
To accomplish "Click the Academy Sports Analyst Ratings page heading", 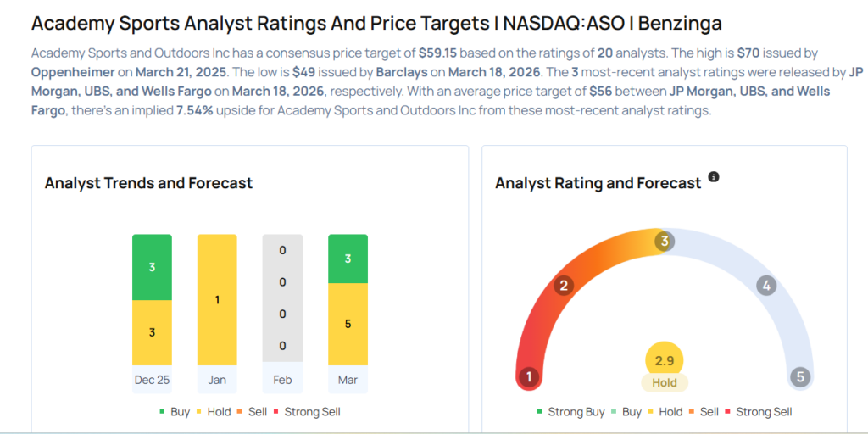I will (x=376, y=23).
